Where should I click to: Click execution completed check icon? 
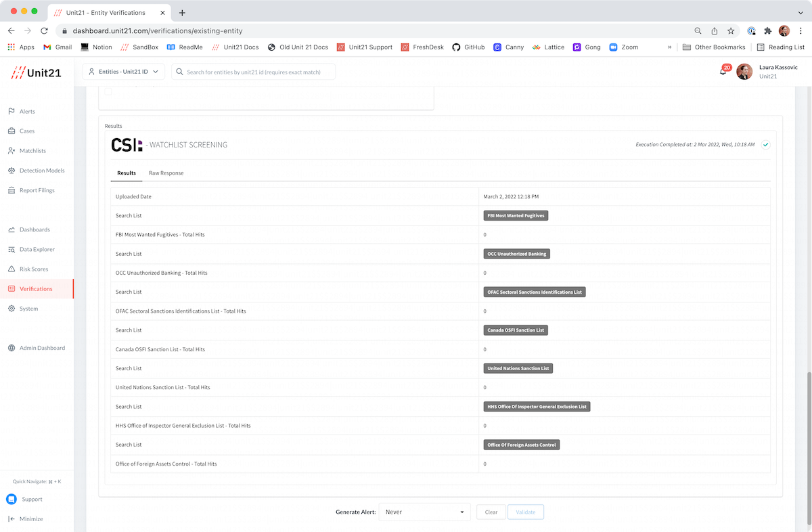765,144
